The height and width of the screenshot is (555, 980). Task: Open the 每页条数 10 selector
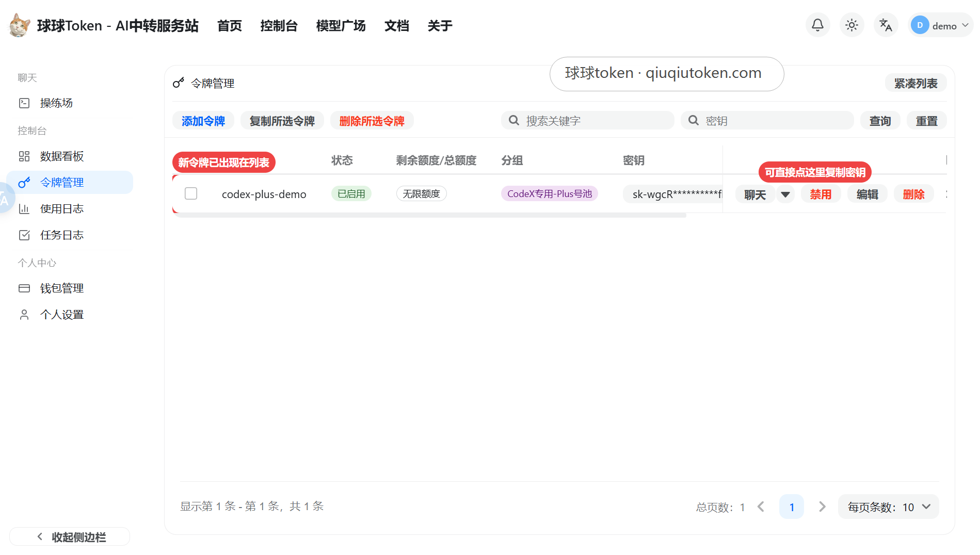(888, 507)
